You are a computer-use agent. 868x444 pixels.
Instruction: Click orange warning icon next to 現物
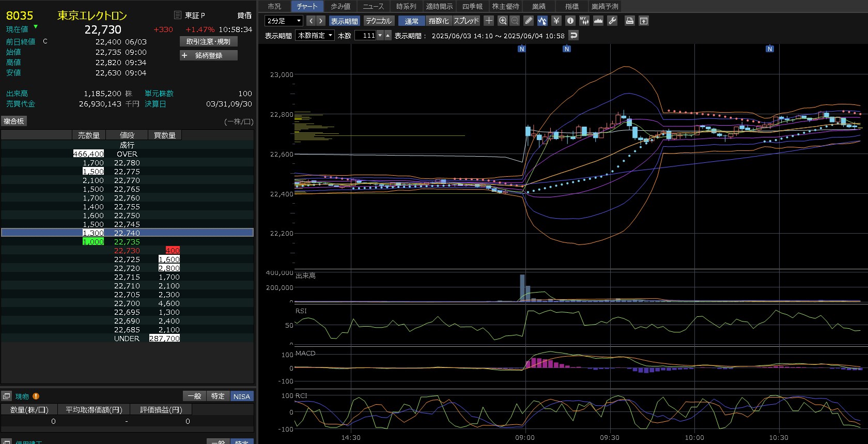(36, 396)
